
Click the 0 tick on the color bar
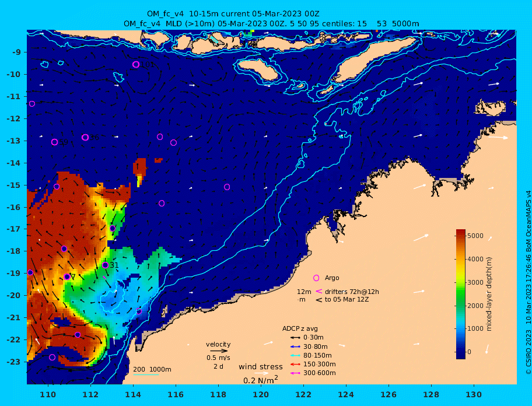469,352
